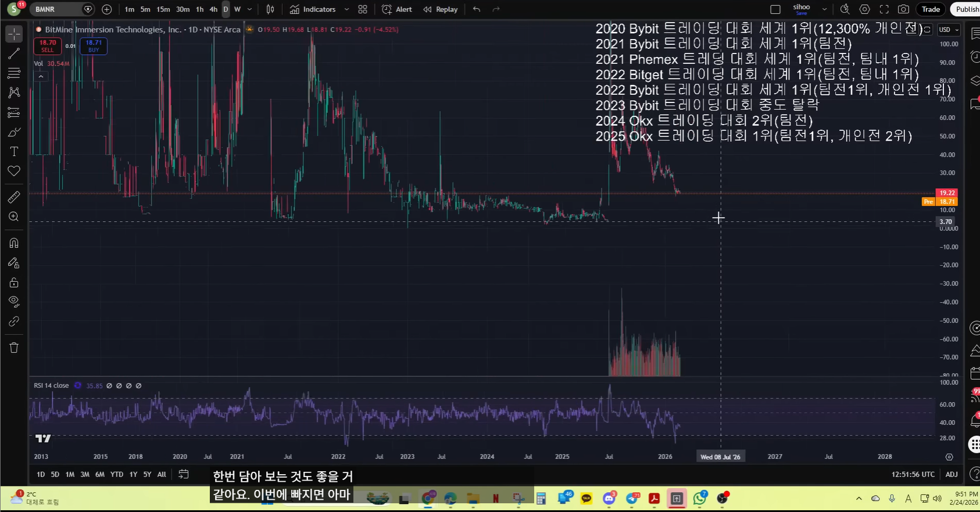980x512 pixels.
Task: Select the daily D timeframe
Action: 226,9
